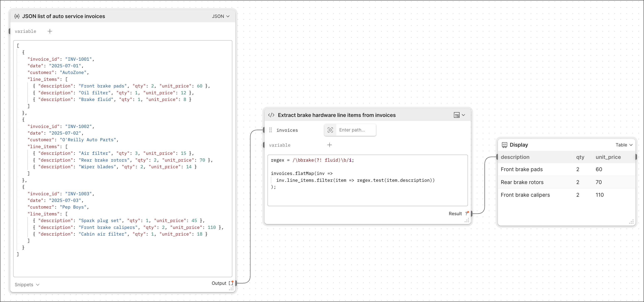Click the invoices.flatMap code line

(x=302, y=173)
